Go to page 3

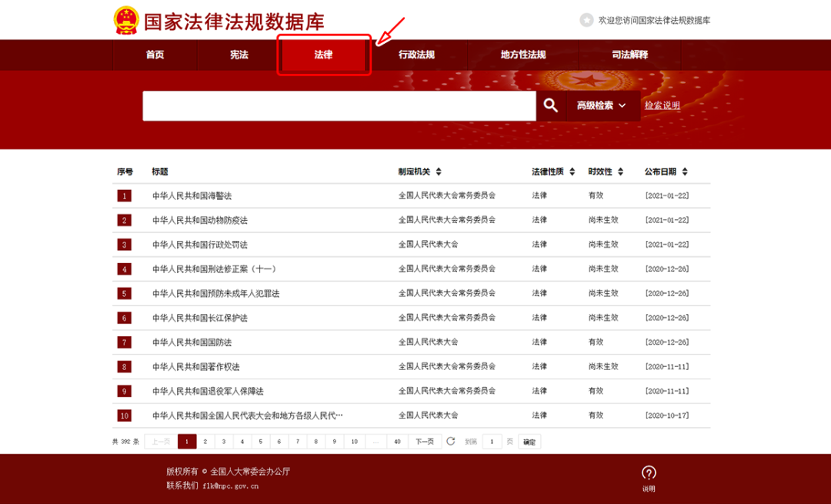[224, 442]
